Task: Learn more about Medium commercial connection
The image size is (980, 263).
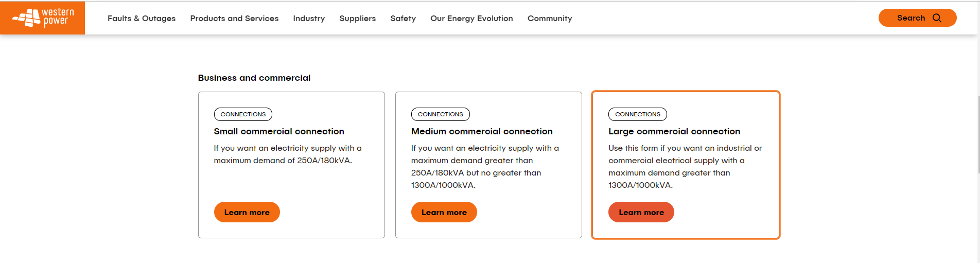Action: coord(444,212)
